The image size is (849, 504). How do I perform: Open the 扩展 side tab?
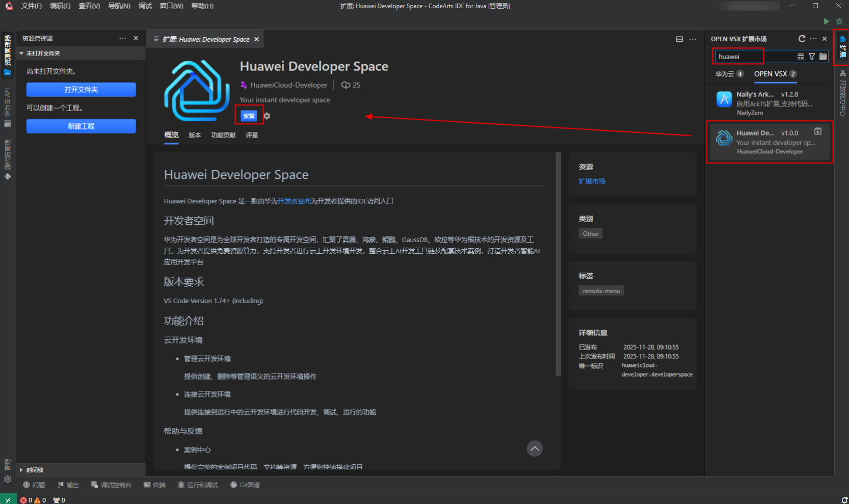[842, 47]
